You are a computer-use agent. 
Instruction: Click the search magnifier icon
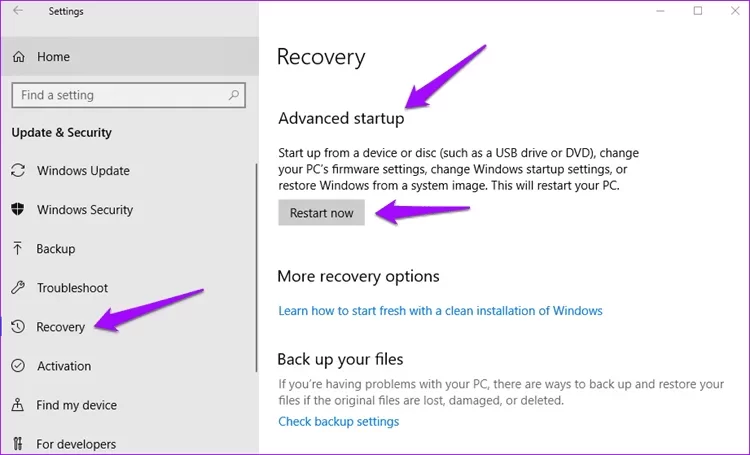(234, 95)
